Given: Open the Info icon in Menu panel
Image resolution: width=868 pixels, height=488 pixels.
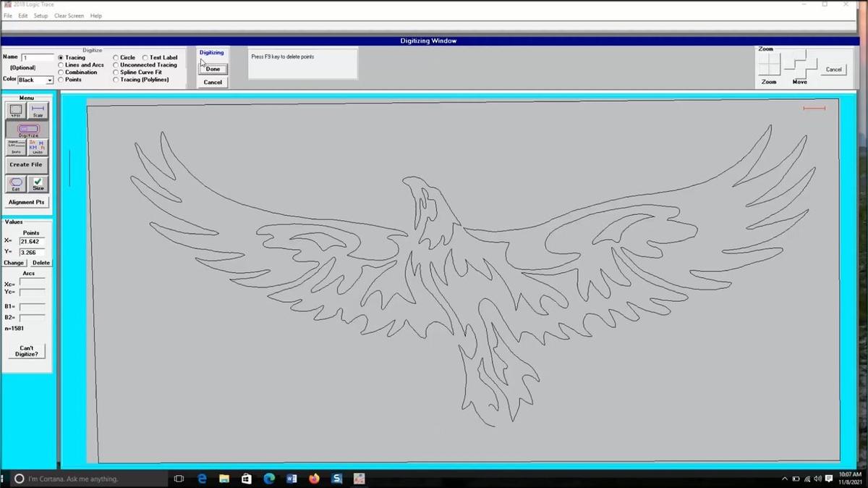Looking at the screenshot, I should [x=16, y=147].
